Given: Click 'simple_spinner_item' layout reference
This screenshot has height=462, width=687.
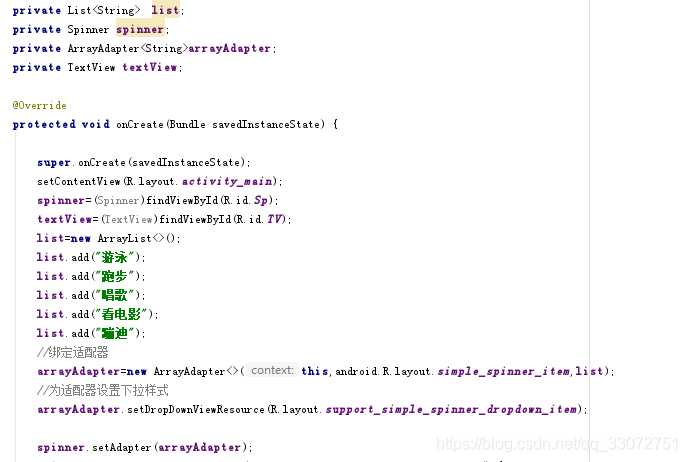Looking at the screenshot, I should [x=503, y=371].
